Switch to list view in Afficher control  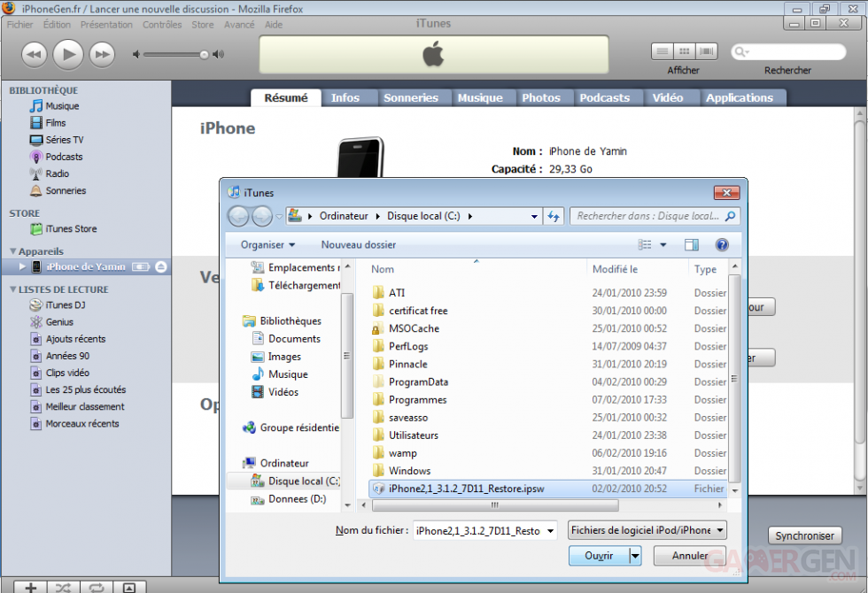pyautogui.click(x=663, y=51)
